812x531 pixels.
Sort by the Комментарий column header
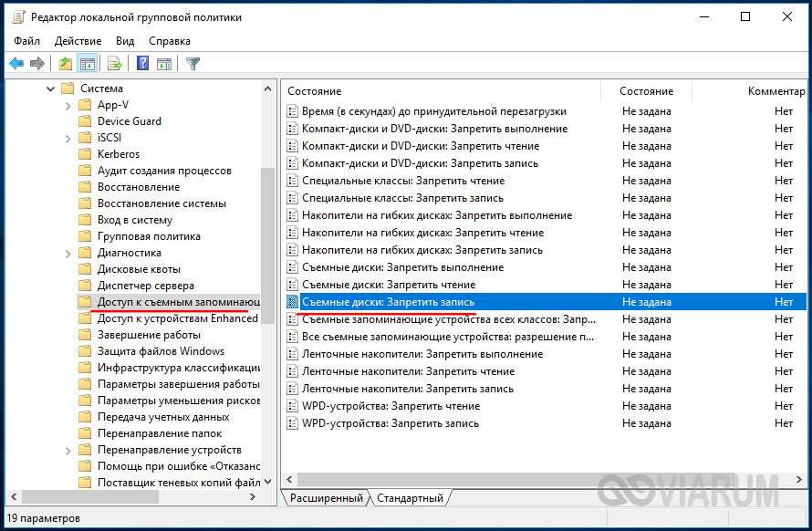[776, 91]
